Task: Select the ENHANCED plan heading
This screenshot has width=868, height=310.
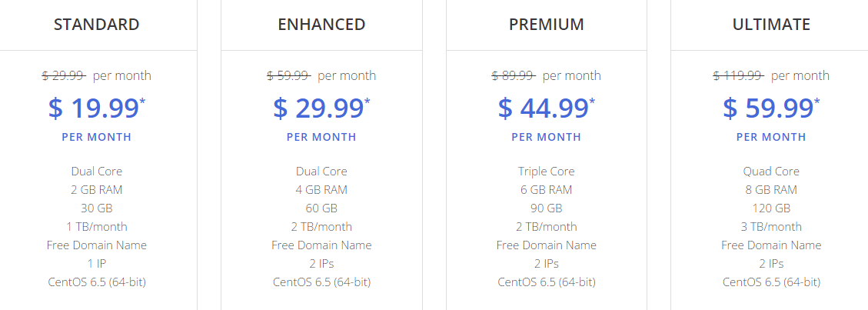Action: [321, 25]
